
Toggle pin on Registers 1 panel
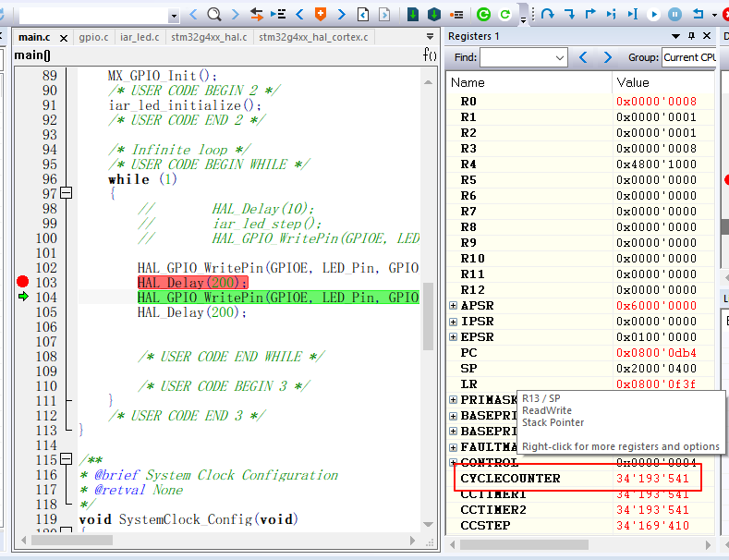coord(691,36)
